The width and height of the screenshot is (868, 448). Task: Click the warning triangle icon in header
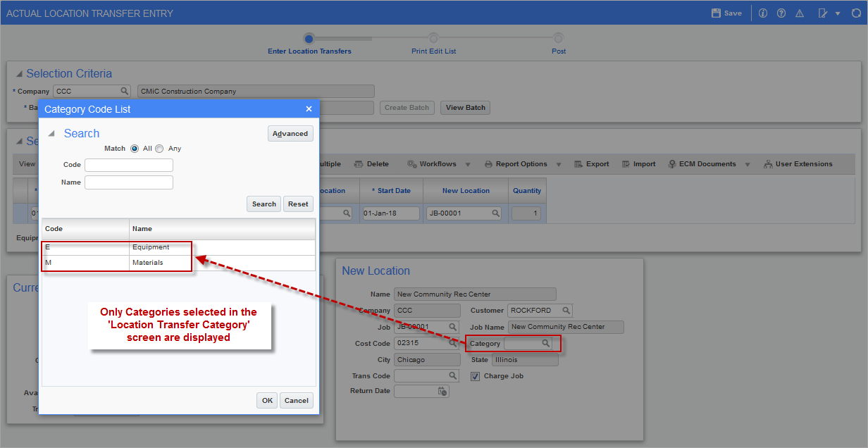800,13
